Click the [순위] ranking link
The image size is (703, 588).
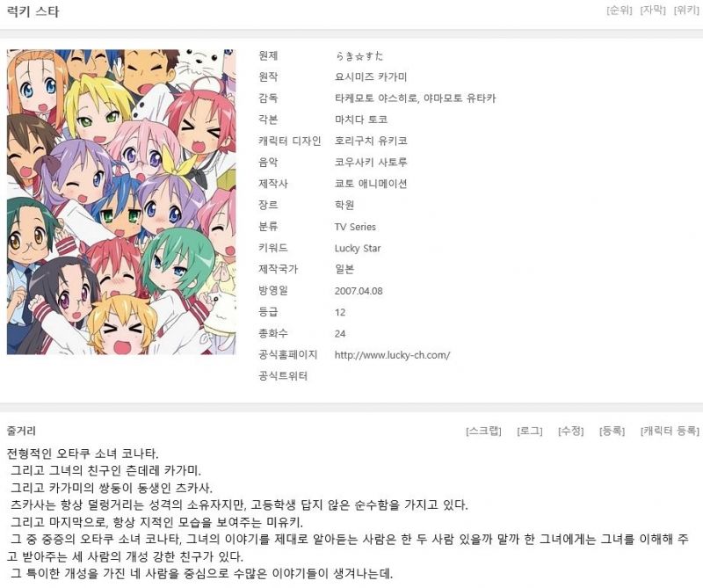pos(620,10)
